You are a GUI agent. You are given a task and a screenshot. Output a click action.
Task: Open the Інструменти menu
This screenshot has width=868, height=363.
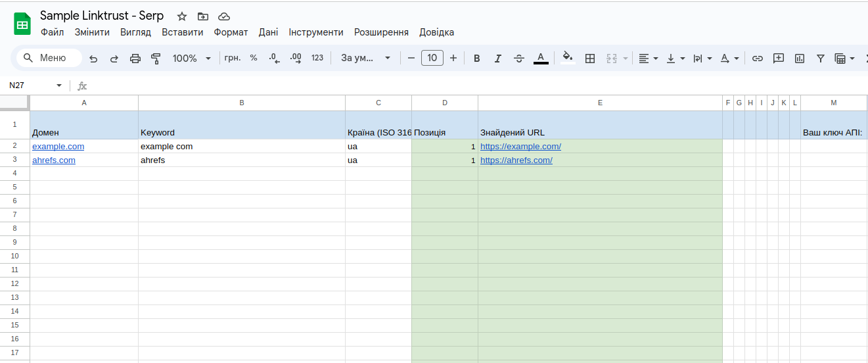coord(316,32)
